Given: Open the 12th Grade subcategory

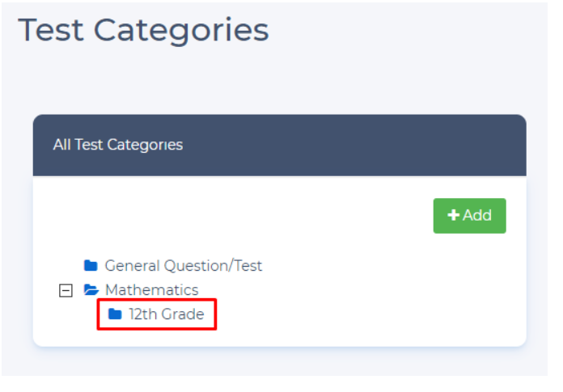Looking at the screenshot, I should click(x=166, y=314).
